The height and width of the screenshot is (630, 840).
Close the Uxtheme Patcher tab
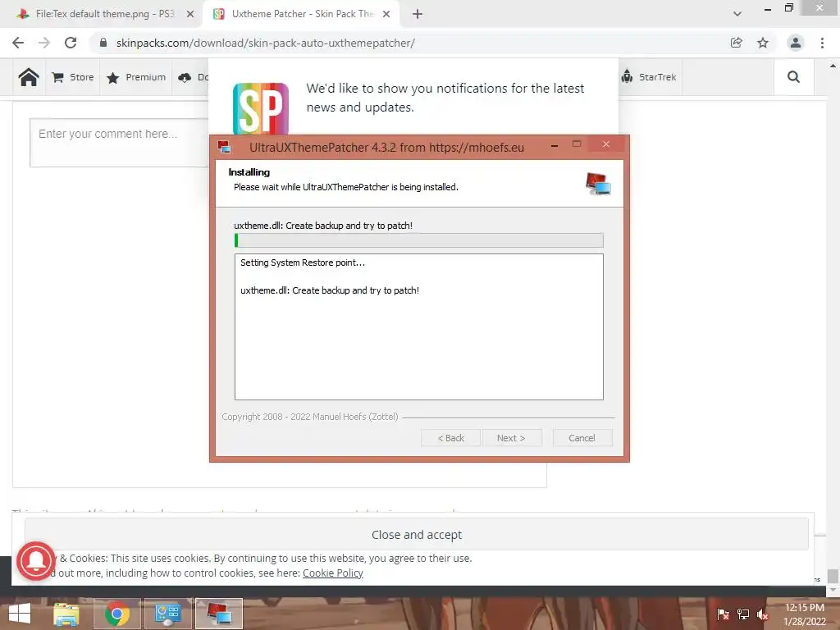pyautogui.click(x=386, y=14)
